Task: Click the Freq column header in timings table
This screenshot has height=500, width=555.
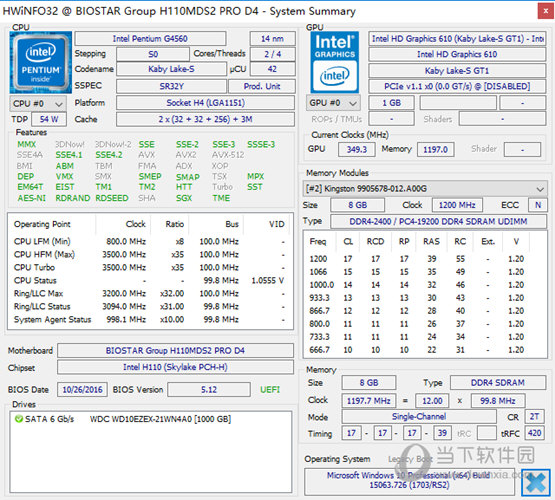Action: (x=318, y=242)
